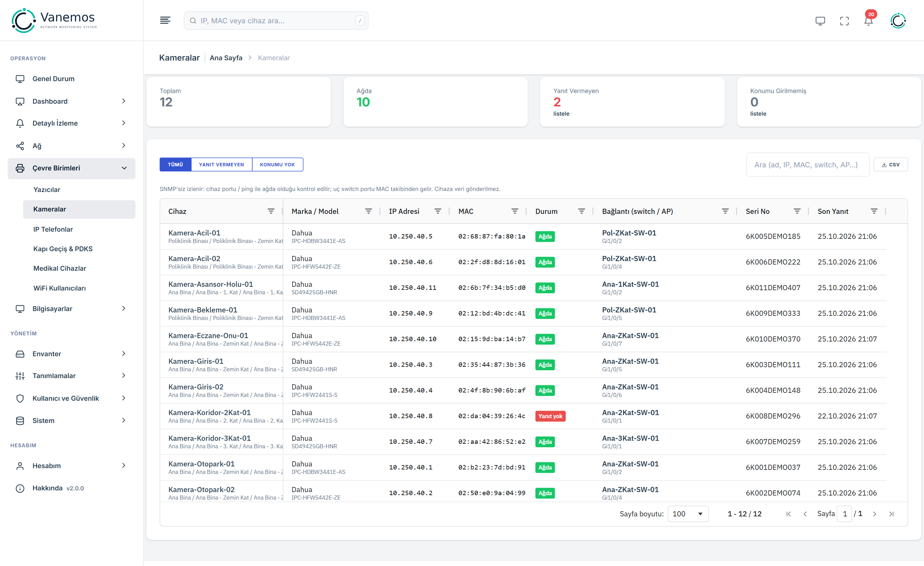
Task: Click listele under Konumu Girilmemiş card
Action: pyautogui.click(x=758, y=114)
